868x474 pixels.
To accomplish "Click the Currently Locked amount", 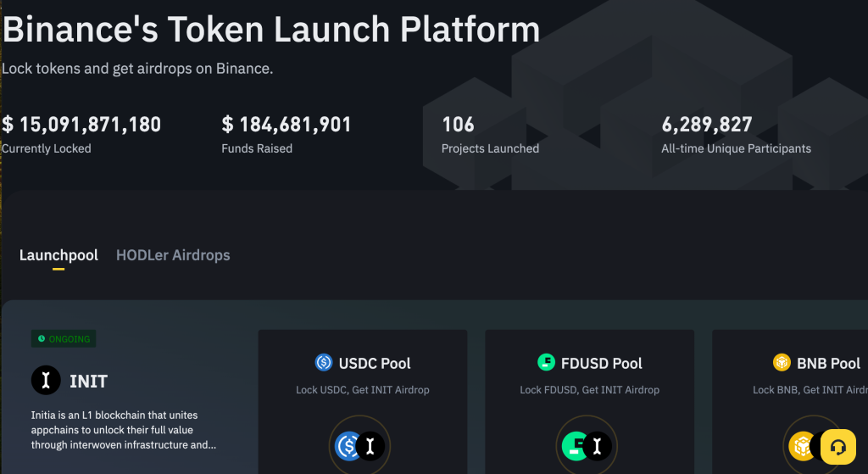I will (x=81, y=125).
